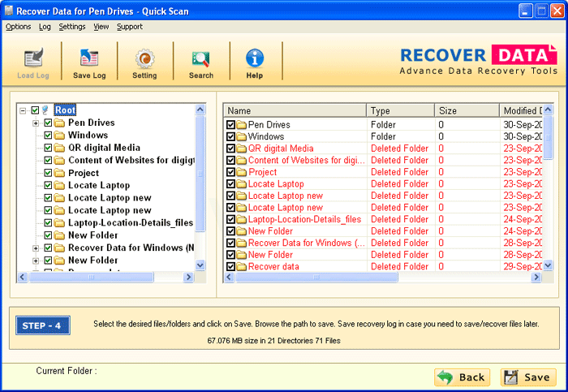This screenshot has height=392, width=568.
Task: Click the file list horizontal scrollbar
Action: (x=381, y=277)
